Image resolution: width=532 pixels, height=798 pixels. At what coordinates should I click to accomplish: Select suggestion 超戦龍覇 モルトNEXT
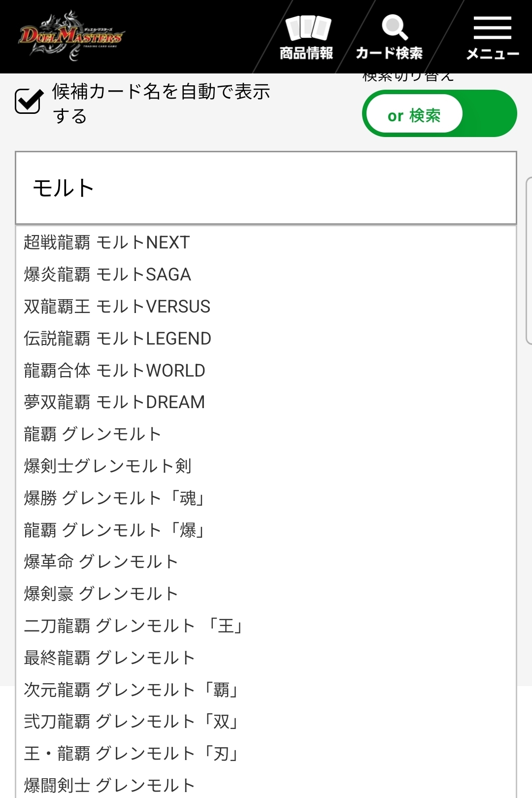point(107,243)
